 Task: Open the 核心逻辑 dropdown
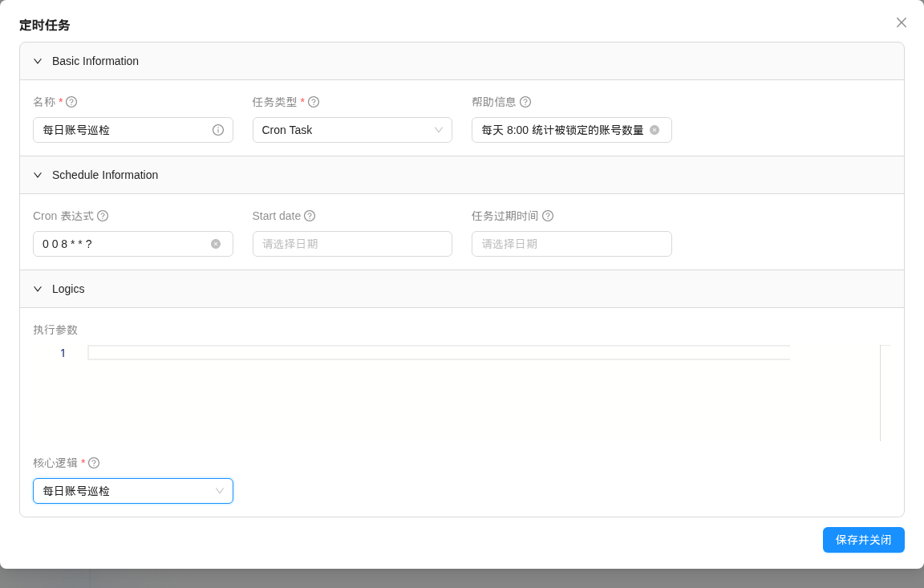click(133, 492)
